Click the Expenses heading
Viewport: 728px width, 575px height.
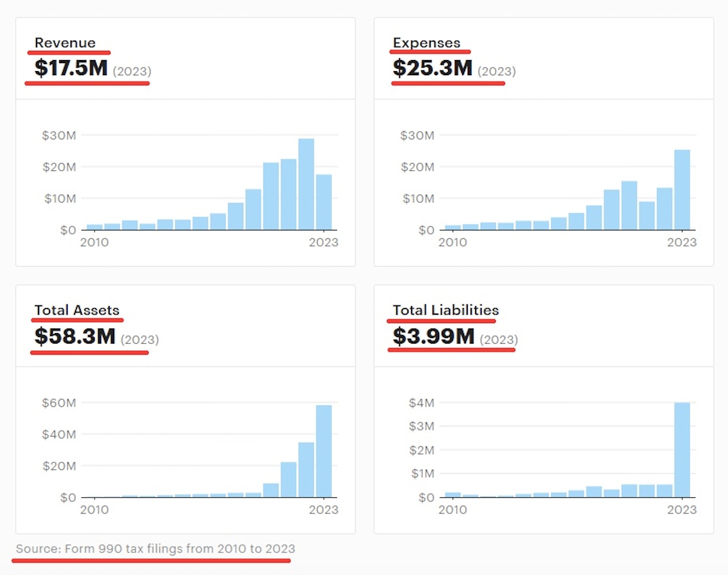tap(427, 43)
